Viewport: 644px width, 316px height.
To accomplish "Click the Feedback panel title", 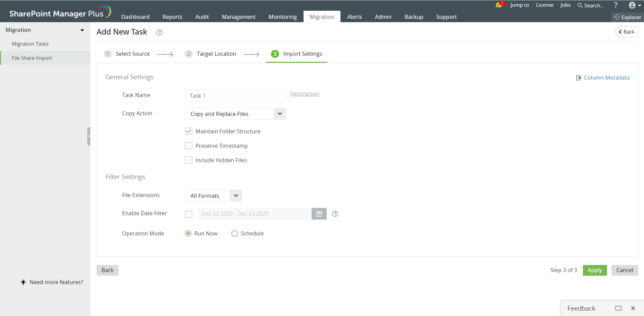I will pyautogui.click(x=581, y=308).
